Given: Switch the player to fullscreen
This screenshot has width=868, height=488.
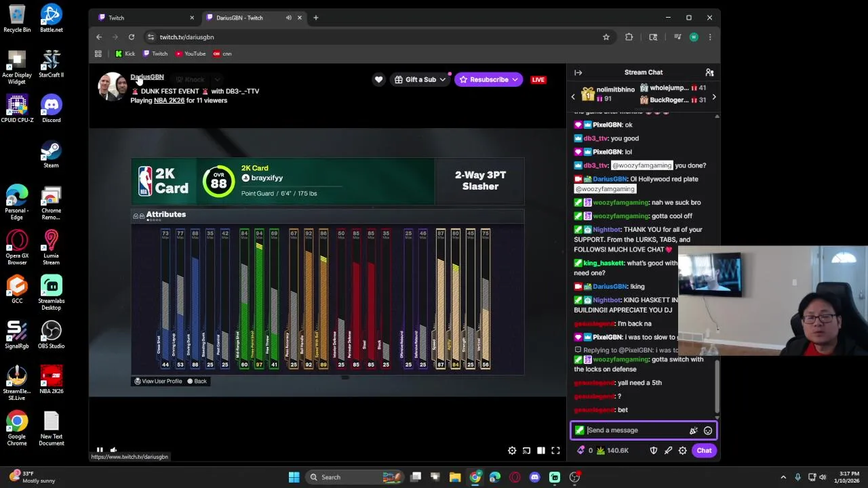Looking at the screenshot, I should 555,451.
